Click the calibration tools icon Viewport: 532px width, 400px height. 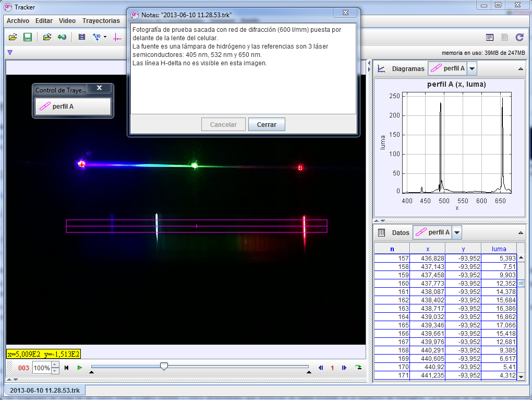tap(96, 37)
